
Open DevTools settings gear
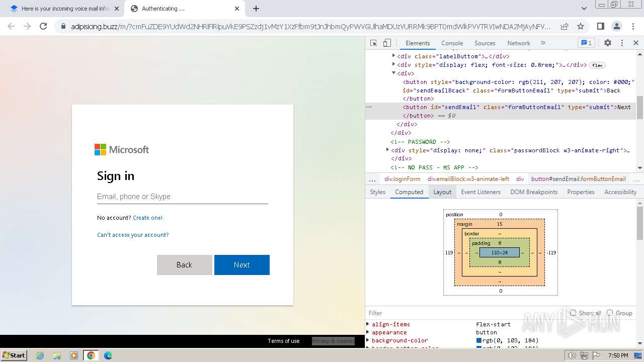pos(608,43)
